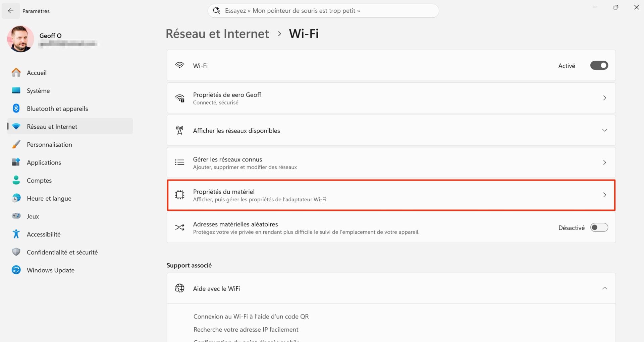Open Confidentialité et sécurité via its shield icon
The width and height of the screenshot is (644, 342).
[16, 252]
